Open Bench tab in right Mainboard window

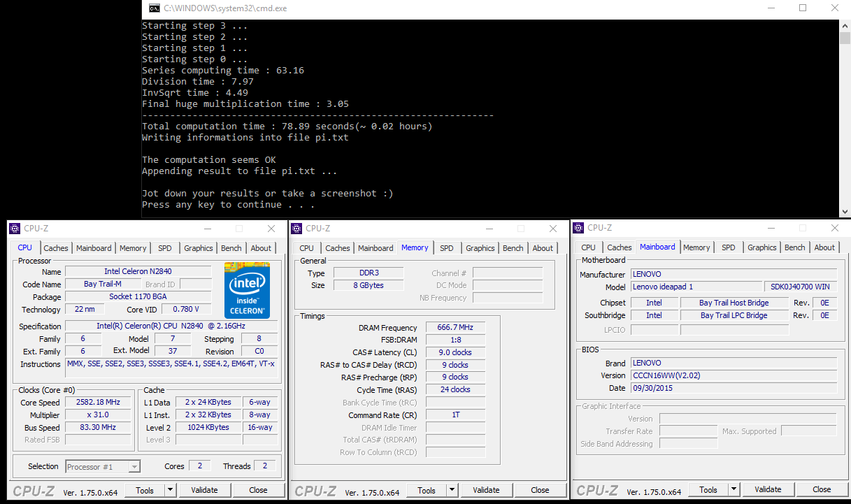coord(795,247)
